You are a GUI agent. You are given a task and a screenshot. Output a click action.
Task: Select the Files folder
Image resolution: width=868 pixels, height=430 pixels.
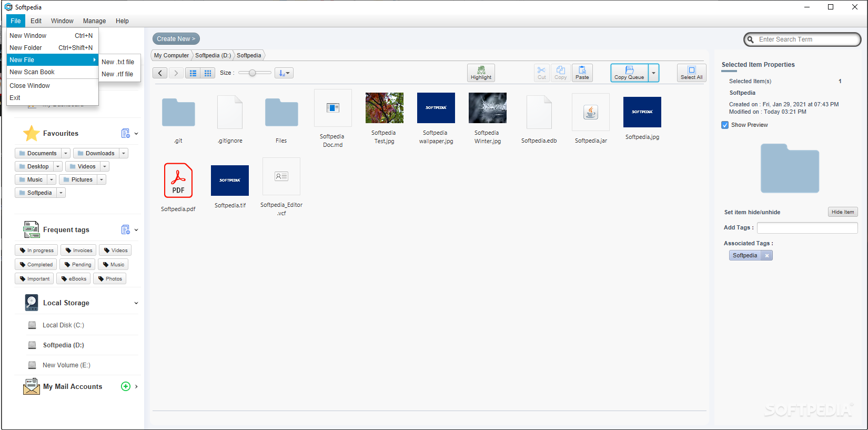(x=281, y=112)
